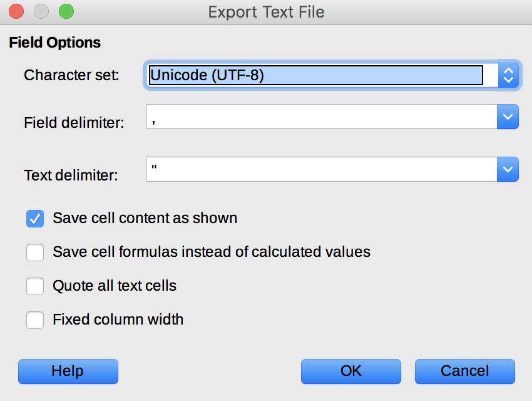Click the Help button
The height and width of the screenshot is (401, 532).
click(68, 372)
